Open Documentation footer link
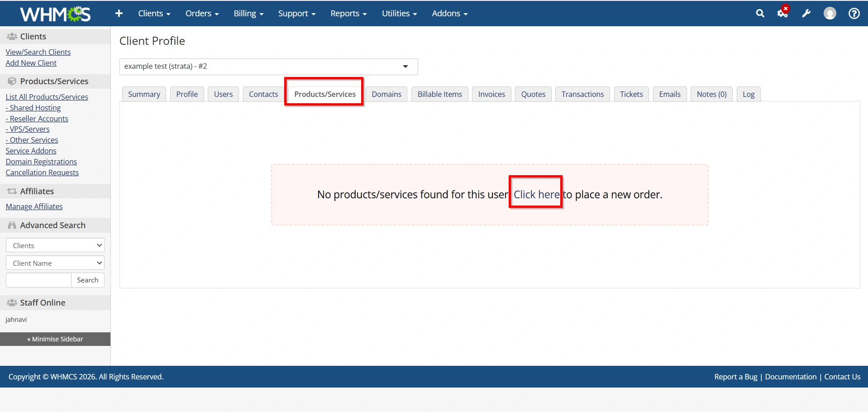868x412 pixels. pyautogui.click(x=791, y=377)
